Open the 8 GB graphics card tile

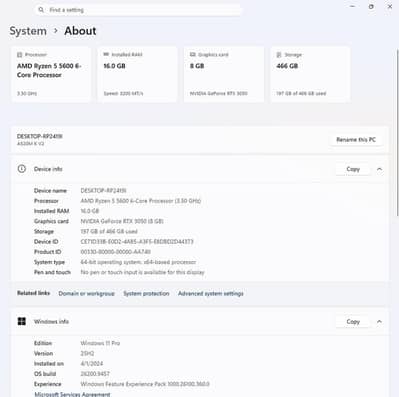click(x=224, y=74)
